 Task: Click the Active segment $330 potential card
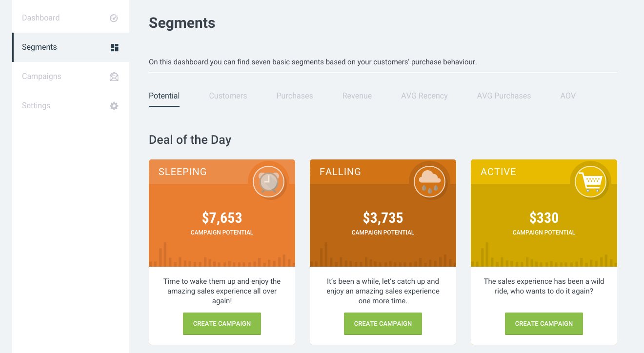pyautogui.click(x=544, y=222)
